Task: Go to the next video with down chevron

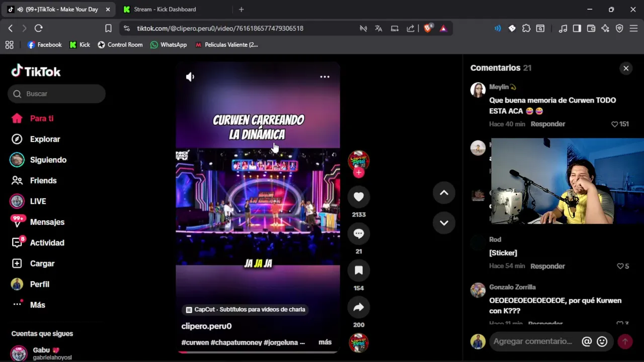Action: click(444, 223)
